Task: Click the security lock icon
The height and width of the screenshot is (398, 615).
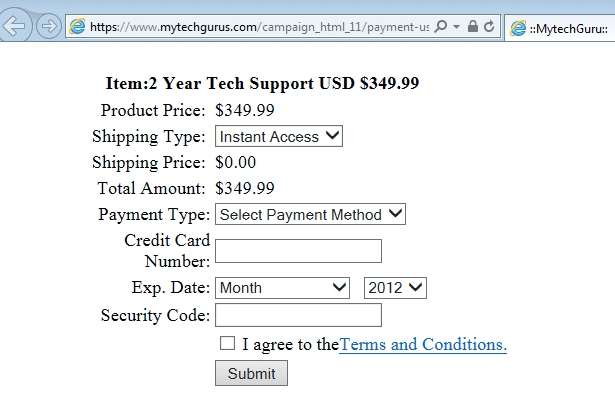Action: pyautogui.click(x=473, y=26)
